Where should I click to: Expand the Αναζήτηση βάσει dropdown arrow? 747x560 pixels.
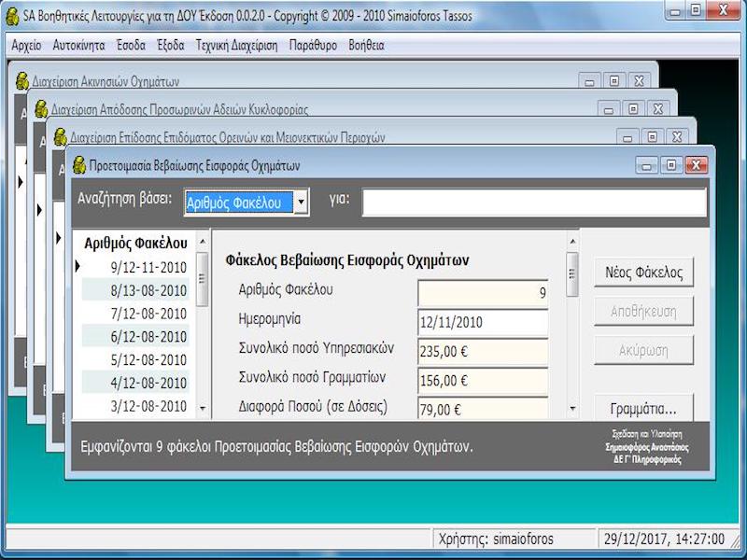[x=301, y=203]
